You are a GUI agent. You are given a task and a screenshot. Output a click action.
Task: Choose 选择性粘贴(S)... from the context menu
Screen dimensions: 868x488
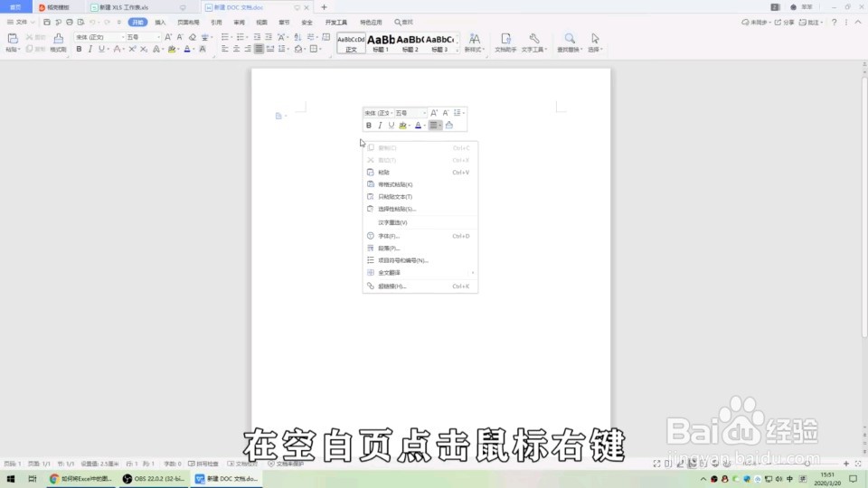420,209
